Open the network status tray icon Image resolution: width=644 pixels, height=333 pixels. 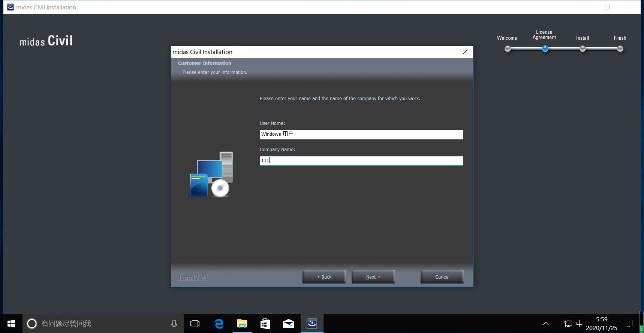pos(568,324)
